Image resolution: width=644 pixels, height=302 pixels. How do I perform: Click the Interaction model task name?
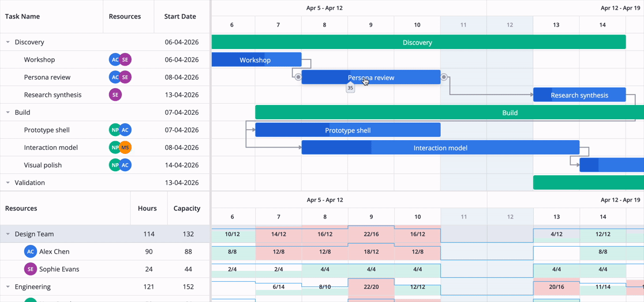(x=51, y=148)
